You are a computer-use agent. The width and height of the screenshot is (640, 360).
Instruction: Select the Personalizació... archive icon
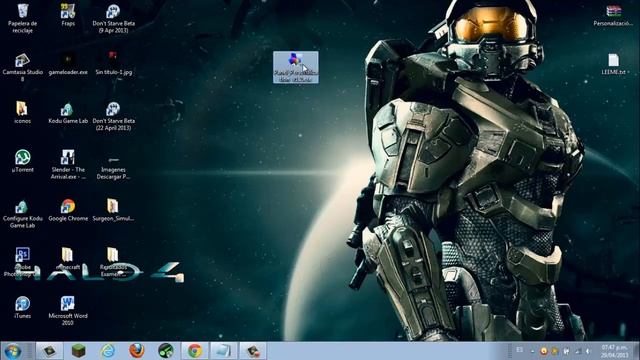pos(613,16)
